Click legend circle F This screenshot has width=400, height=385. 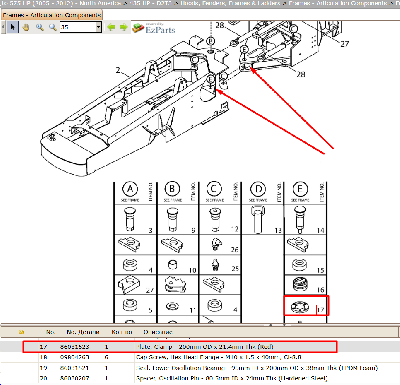(x=300, y=189)
